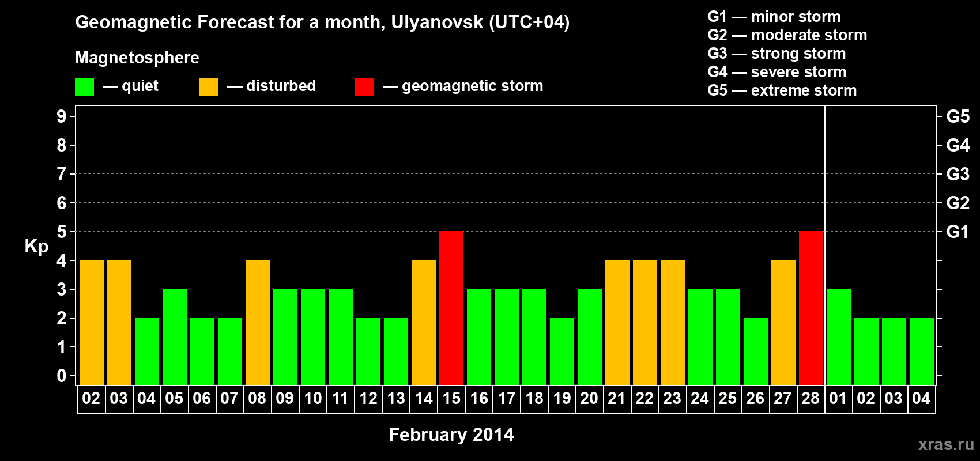The width and height of the screenshot is (980, 461).
Task: Click the orange bar above 27
Action: pos(783,323)
